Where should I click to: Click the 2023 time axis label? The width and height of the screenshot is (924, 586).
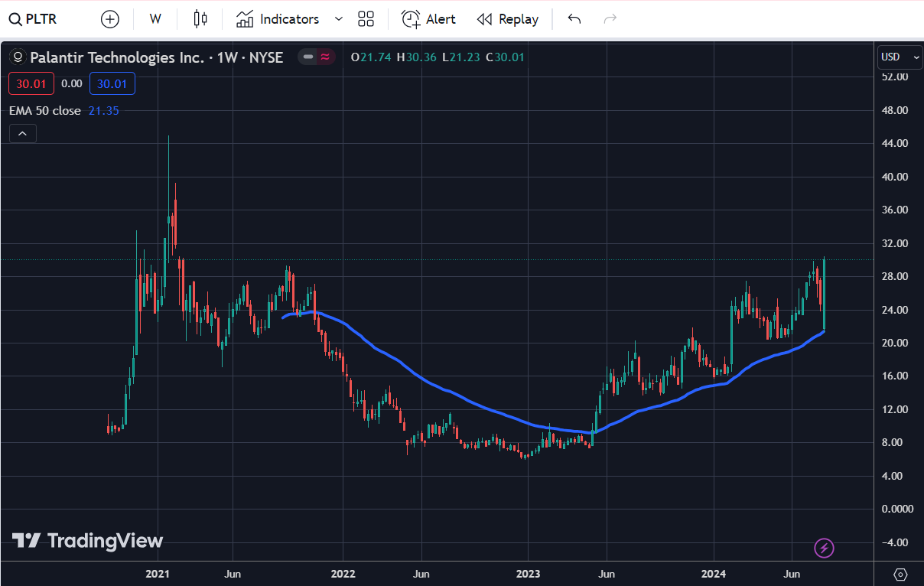coord(528,574)
